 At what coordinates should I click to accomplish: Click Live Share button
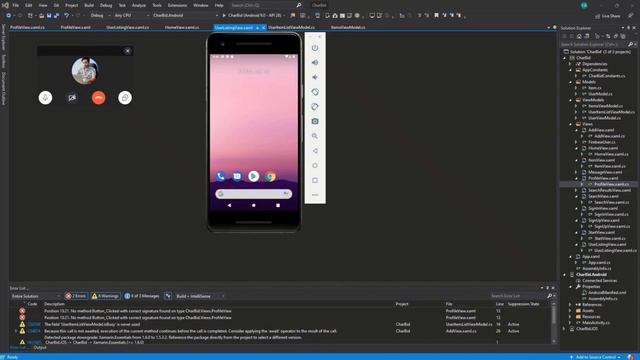click(607, 16)
